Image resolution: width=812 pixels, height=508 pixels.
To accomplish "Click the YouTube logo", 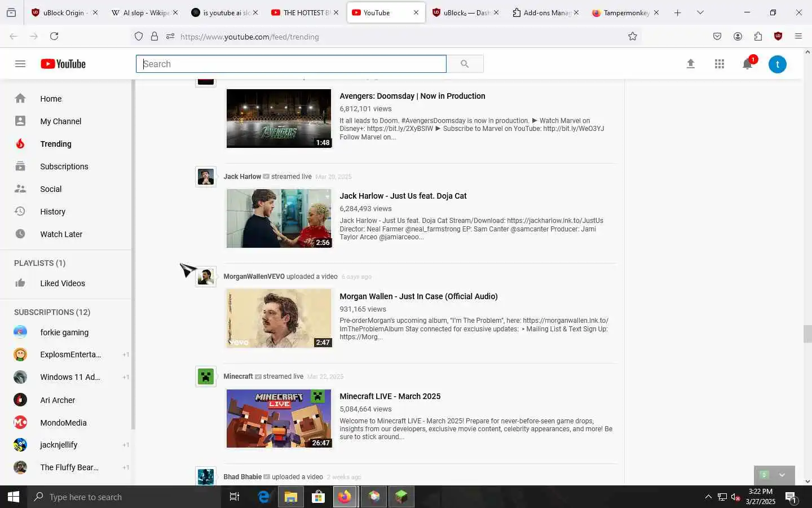I will 63,64.
